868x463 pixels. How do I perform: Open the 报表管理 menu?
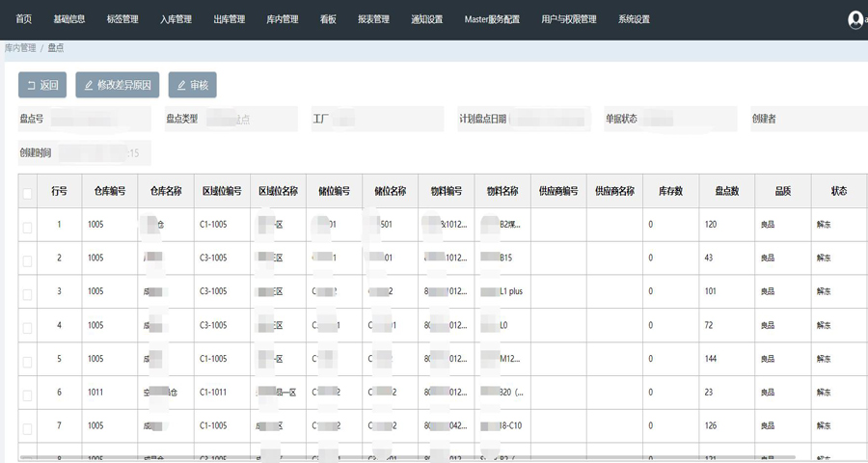pyautogui.click(x=373, y=19)
